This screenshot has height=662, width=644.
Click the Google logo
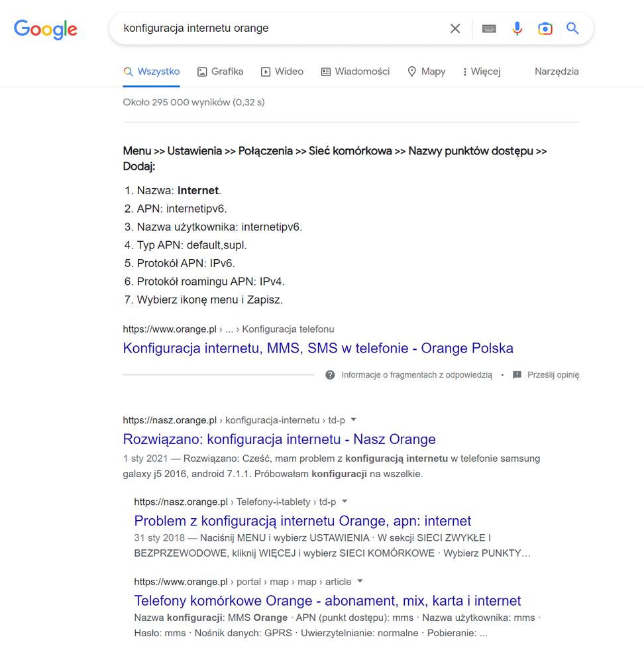pyautogui.click(x=46, y=29)
